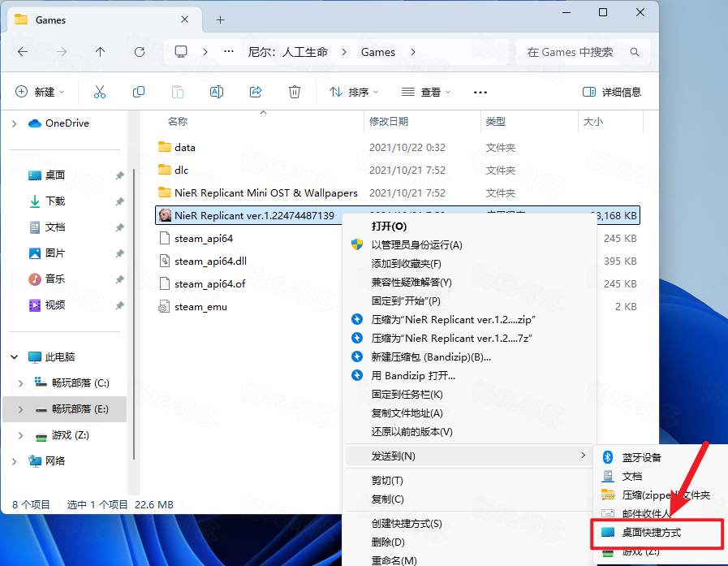The width and height of the screenshot is (728, 566).
Task: Click the OneDrive cloud icon
Action: (34, 123)
